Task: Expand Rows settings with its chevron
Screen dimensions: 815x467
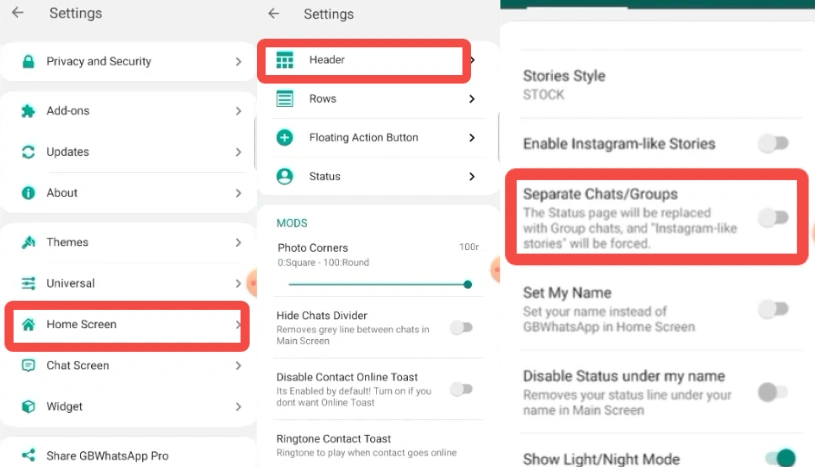Action: pos(471,99)
